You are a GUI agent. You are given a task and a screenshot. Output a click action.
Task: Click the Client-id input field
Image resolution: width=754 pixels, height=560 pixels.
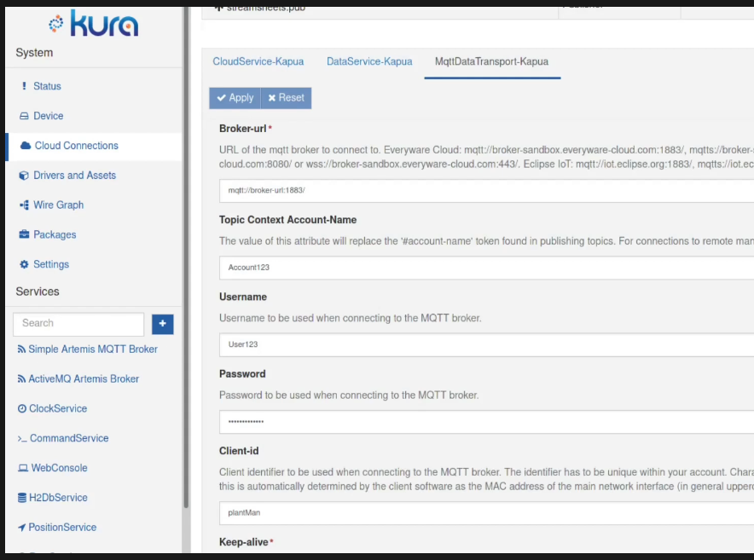click(x=487, y=513)
